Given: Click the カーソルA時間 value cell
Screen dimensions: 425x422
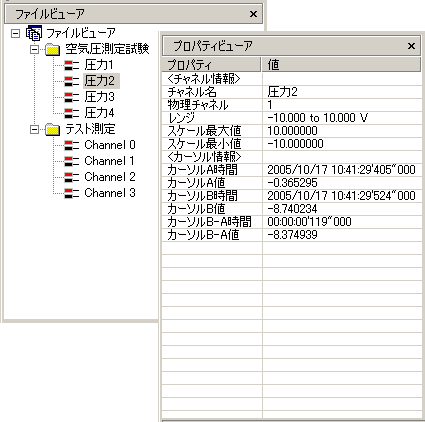Looking at the screenshot, I should (x=342, y=170).
